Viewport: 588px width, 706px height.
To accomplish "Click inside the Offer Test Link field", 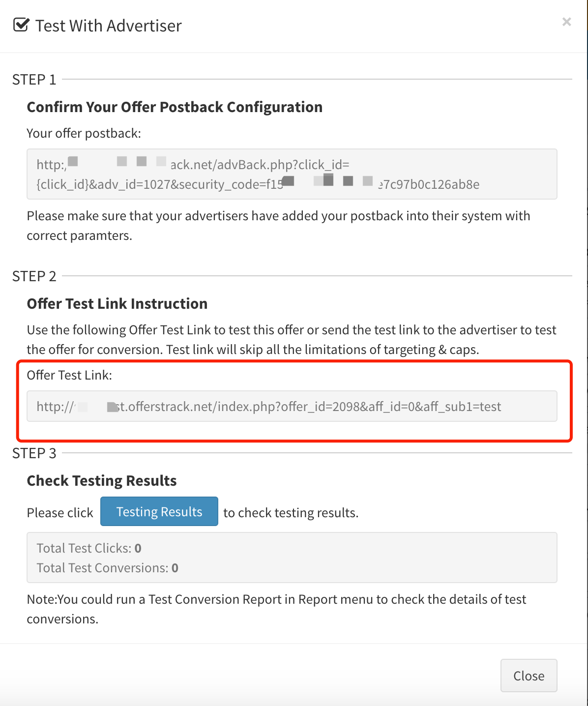I will tap(292, 406).
